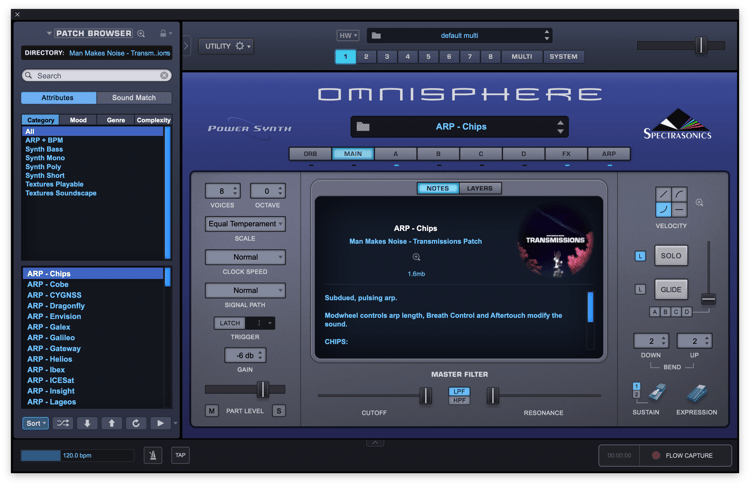Click the Patch Browser zoom magnifier icon
This screenshot has width=750, height=486.
(141, 33)
